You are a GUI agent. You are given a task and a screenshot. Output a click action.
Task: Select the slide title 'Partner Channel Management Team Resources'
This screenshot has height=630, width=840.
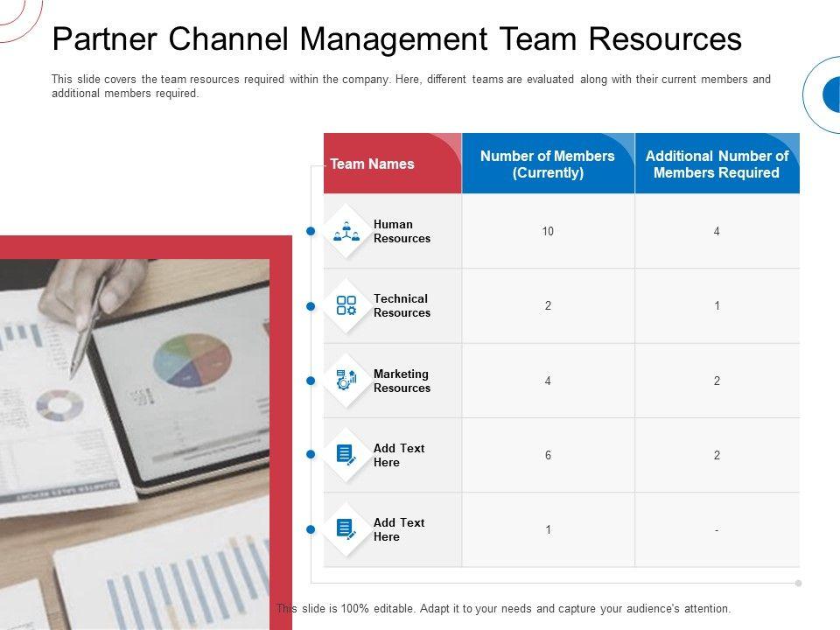(x=397, y=38)
